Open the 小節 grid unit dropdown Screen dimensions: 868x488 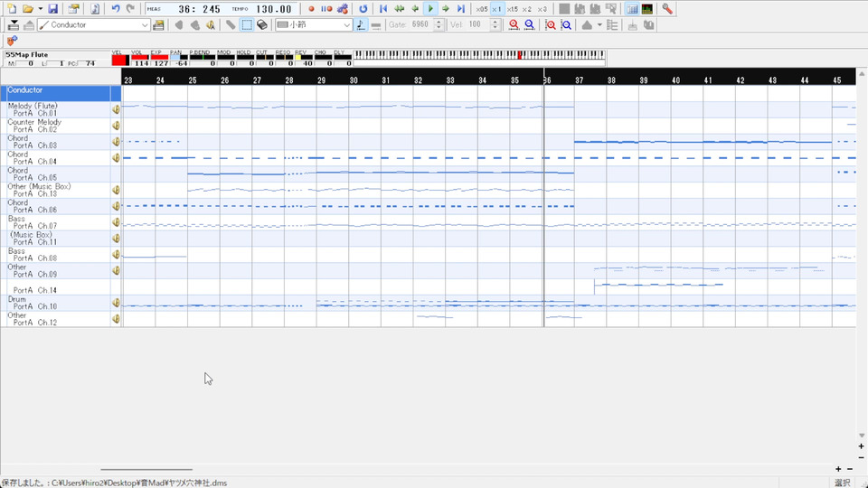point(346,25)
